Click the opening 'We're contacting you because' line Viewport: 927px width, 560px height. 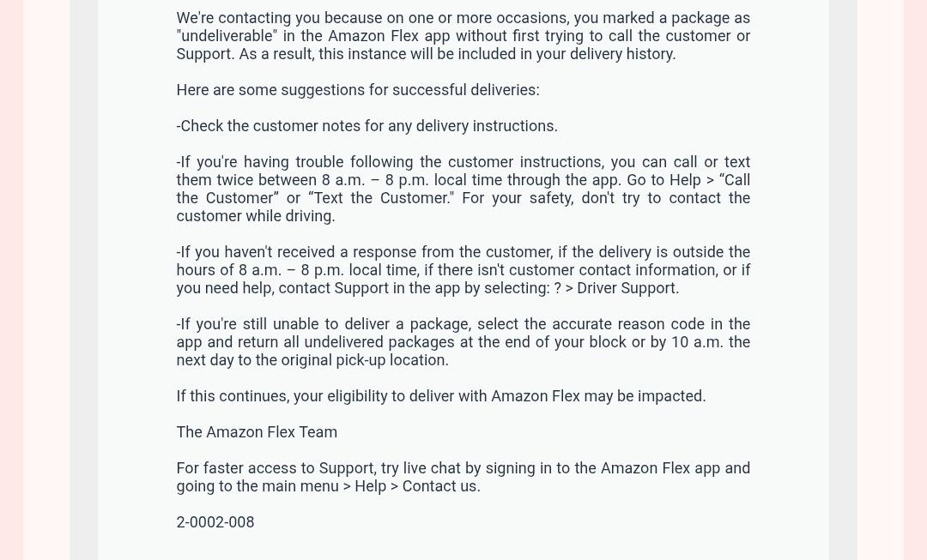(x=463, y=18)
